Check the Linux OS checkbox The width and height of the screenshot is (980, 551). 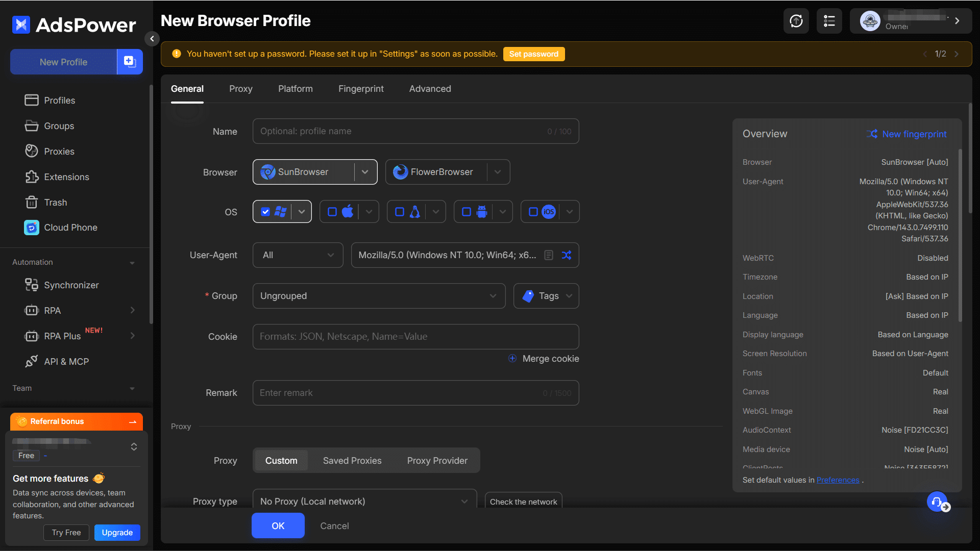click(400, 212)
